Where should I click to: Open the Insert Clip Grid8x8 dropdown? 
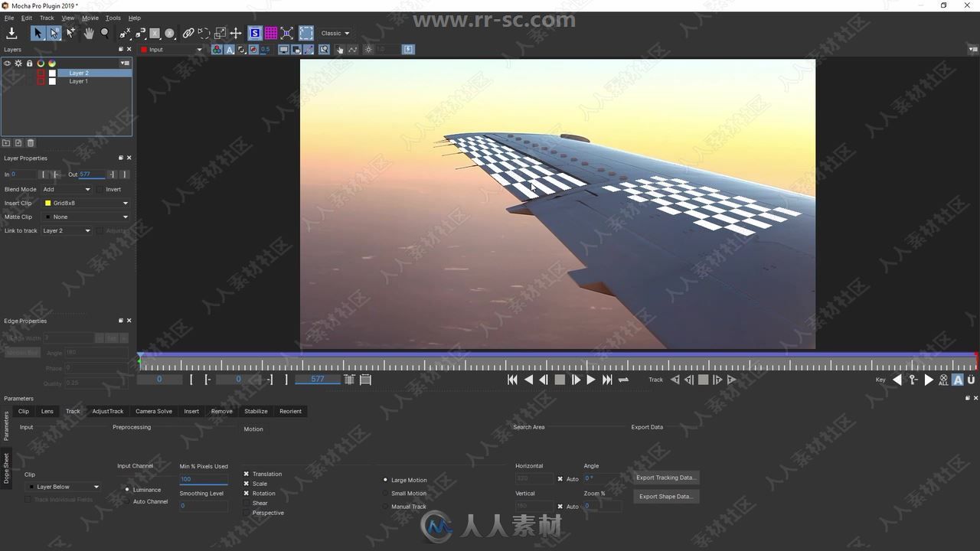coord(87,204)
